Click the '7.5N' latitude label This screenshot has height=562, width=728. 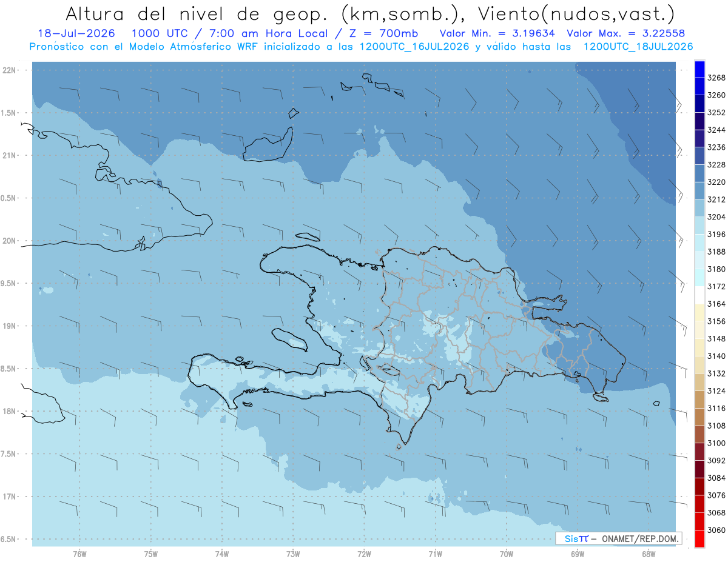coord(9,454)
